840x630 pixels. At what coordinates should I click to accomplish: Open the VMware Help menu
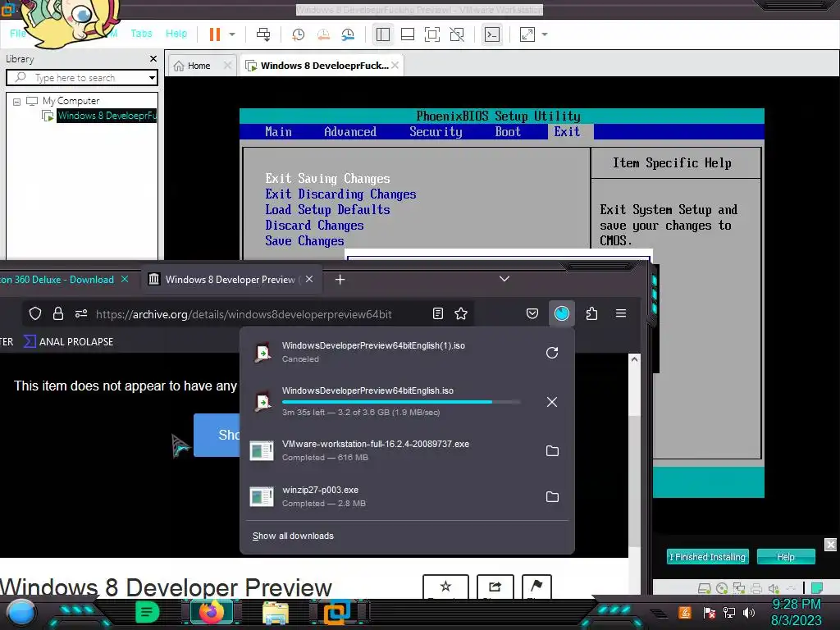pyautogui.click(x=176, y=33)
